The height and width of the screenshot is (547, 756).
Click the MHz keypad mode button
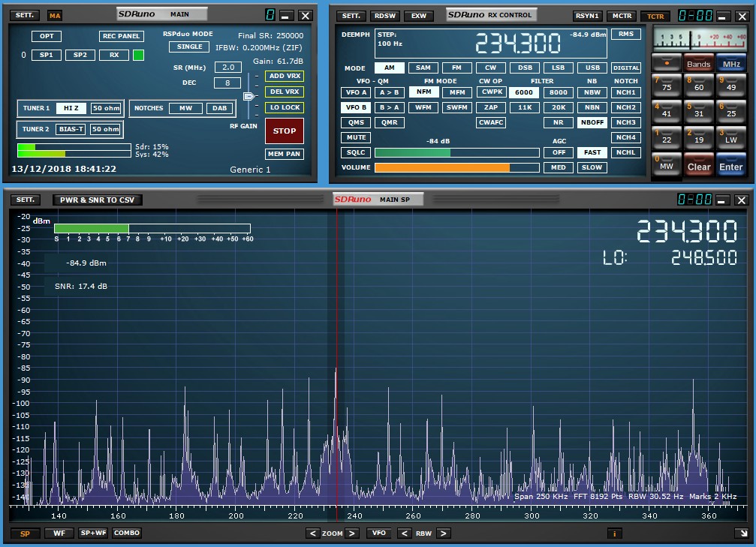coord(731,62)
